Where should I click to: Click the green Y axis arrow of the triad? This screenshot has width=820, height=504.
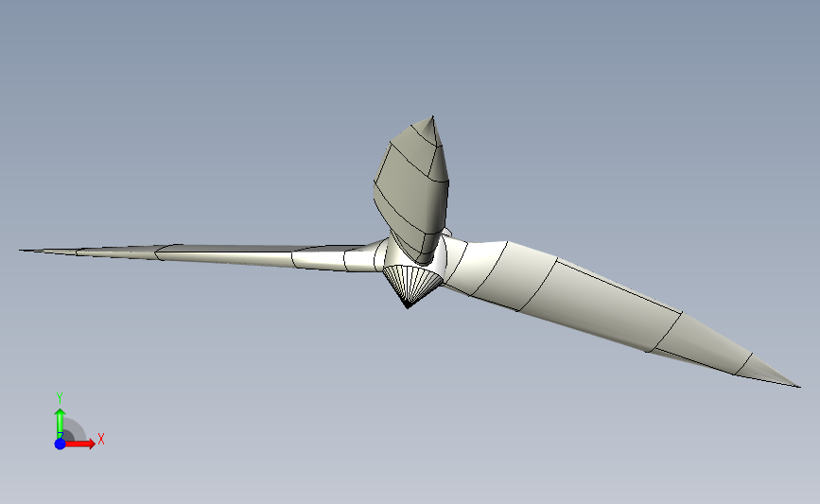61,424
